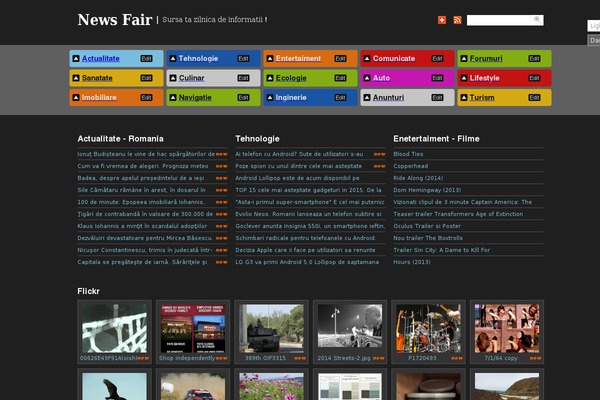Open the Sanatate category
This screenshot has width=600, height=400.
(x=97, y=78)
